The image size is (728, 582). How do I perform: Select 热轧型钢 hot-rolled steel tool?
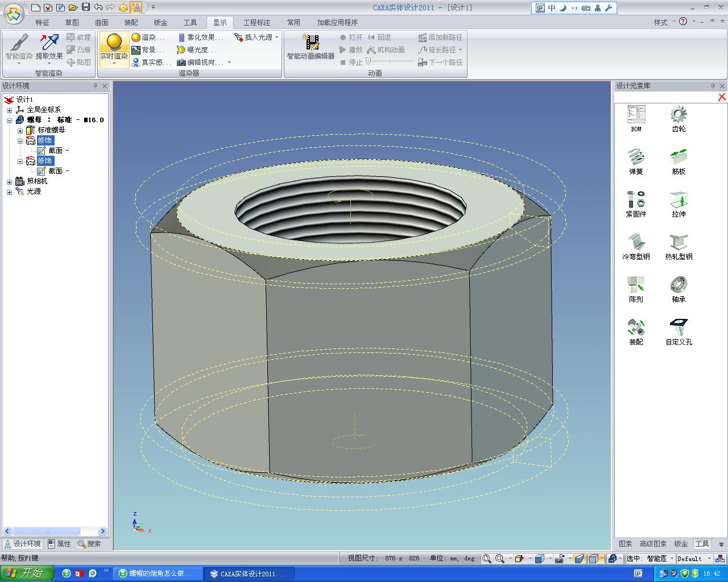coord(679,247)
